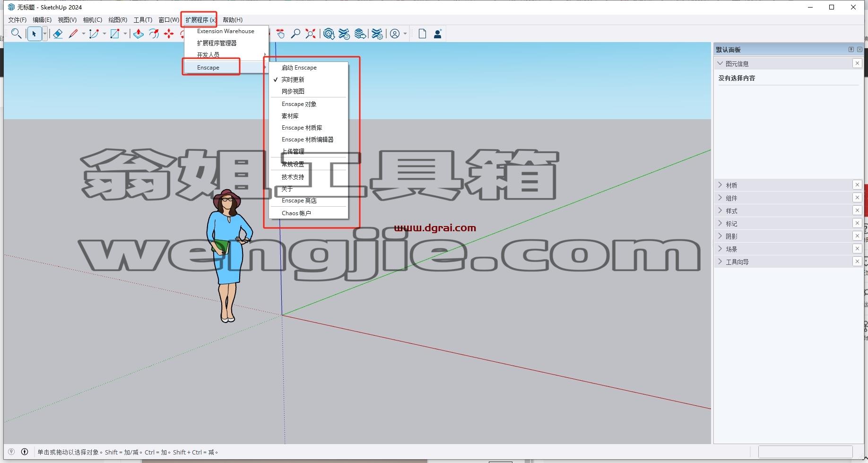The image size is (868, 463).
Task: Open the 相机(C) menu
Action: [x=92, y=20]
